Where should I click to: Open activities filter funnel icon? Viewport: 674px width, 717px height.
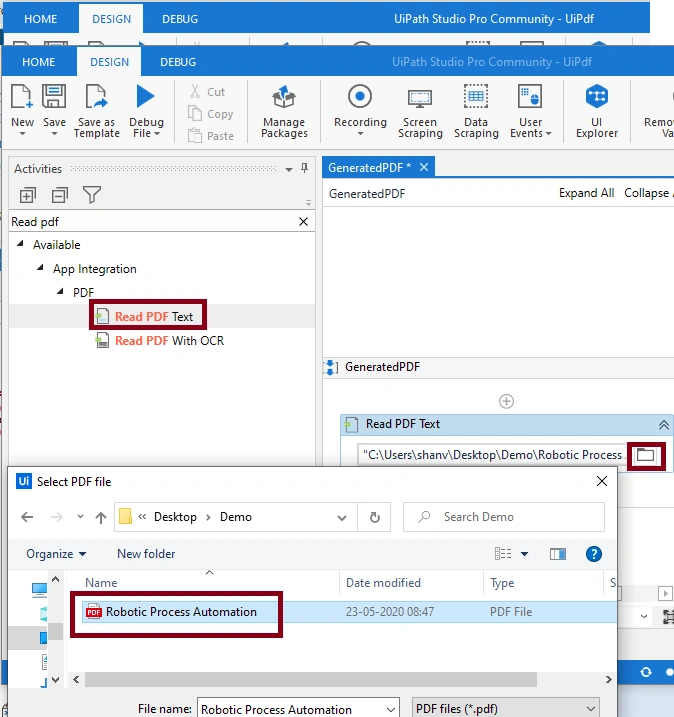[91, 195]
